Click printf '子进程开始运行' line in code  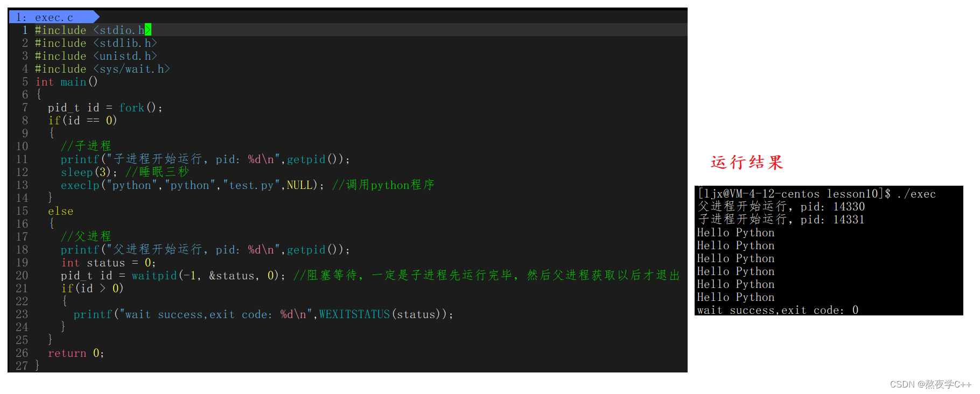pyautogui.click(x=206, y=159)
